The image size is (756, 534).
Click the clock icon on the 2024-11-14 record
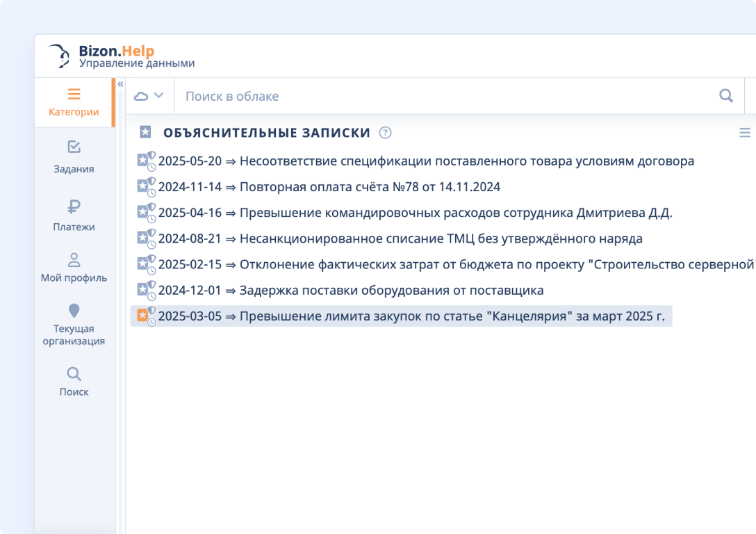coord(153,193)
